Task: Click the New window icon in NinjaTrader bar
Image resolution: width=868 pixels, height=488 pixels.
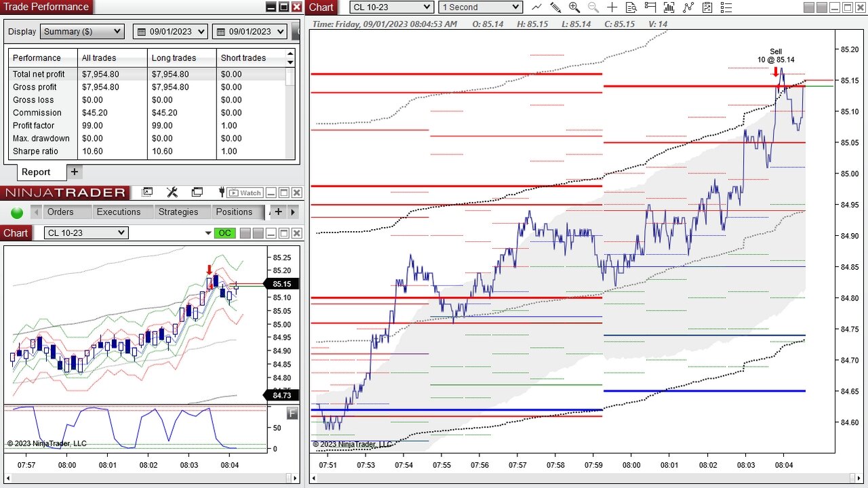Action: (147, 192)
